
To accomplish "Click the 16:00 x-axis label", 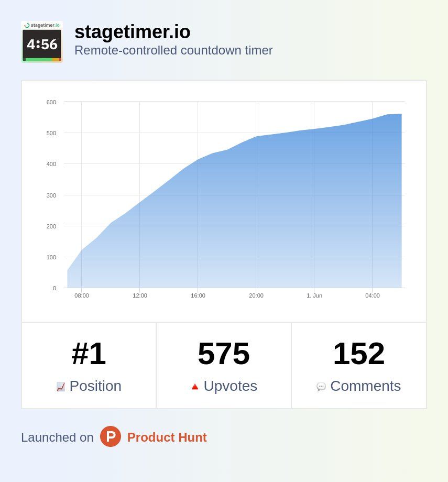I will click(198, 295).
